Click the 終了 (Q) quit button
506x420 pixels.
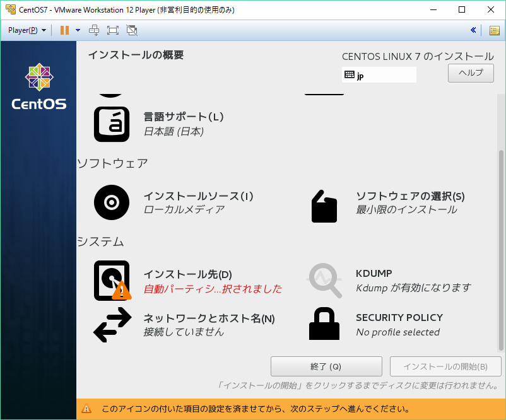(x=326, y=366)
